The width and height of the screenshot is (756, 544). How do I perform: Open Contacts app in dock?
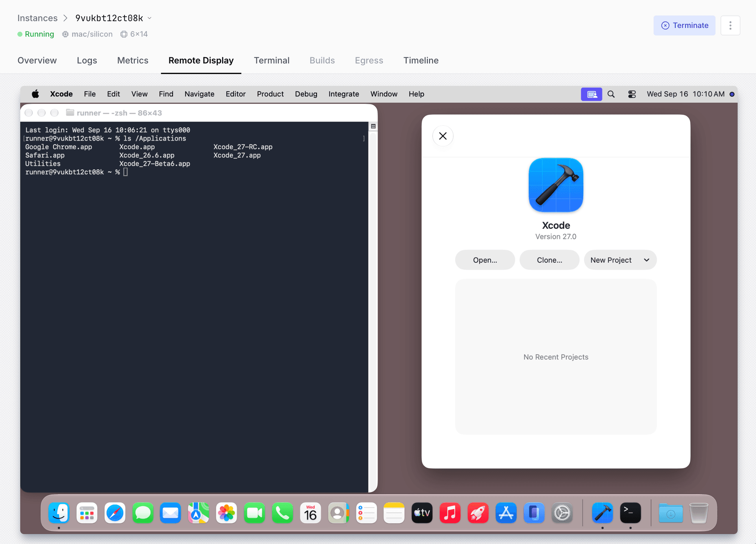pos(338,513)
